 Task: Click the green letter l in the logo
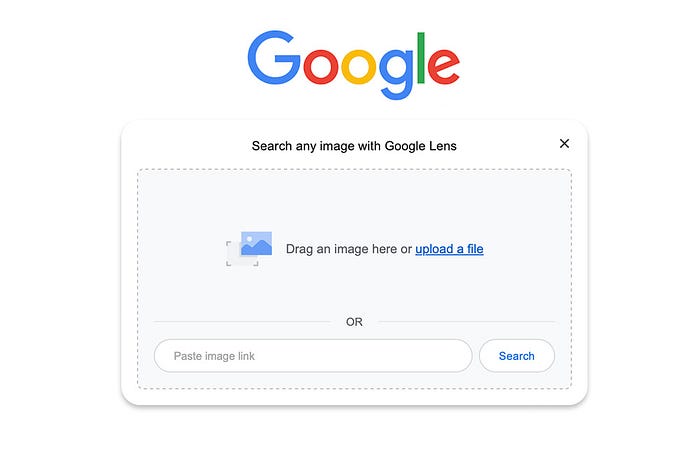coord(421,58)
